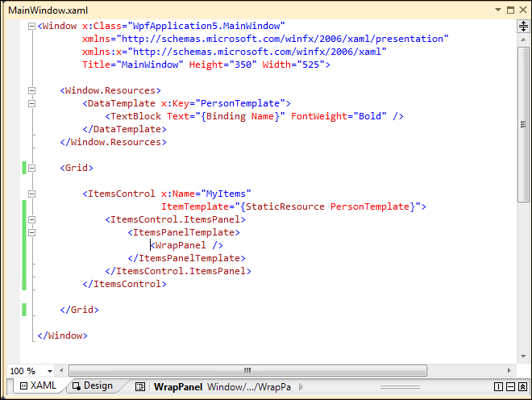Collapse the ItemsControl.ItemsPanel outline node

tap(31, 219)
